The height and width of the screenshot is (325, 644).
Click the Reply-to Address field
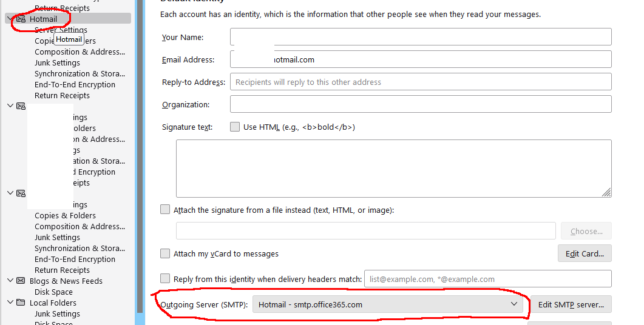tap(421, 82)
